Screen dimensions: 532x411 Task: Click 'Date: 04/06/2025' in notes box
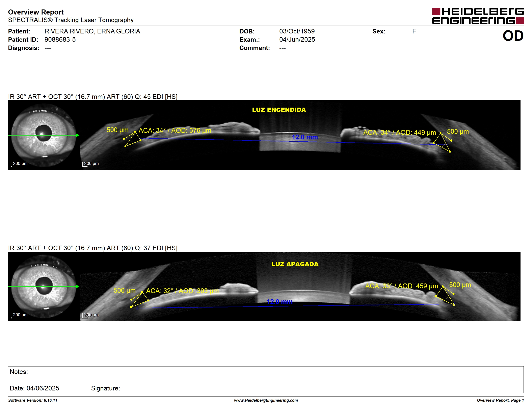(x=34, y=388)
